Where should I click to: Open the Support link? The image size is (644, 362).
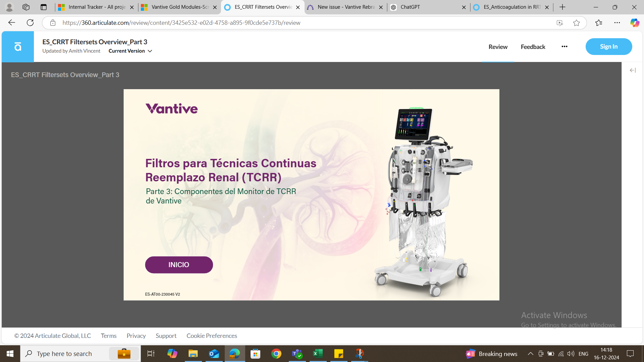coord(166,336)
